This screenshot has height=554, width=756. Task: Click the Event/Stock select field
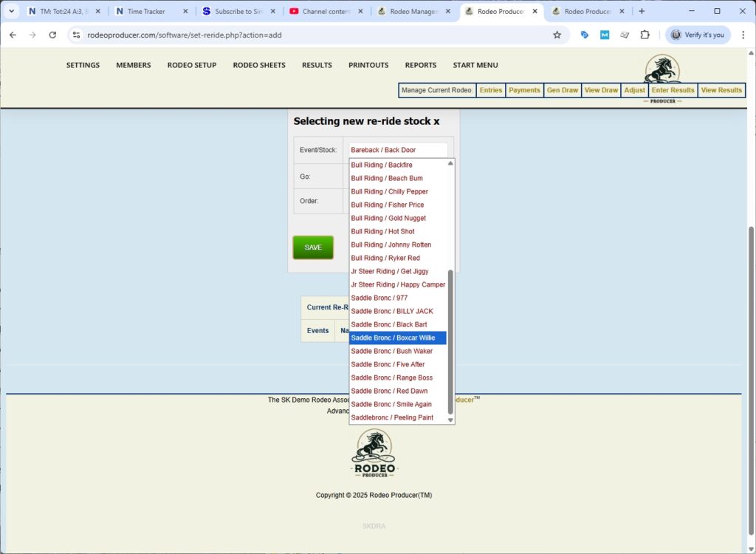pyautogui.click(x=399, y=150)
